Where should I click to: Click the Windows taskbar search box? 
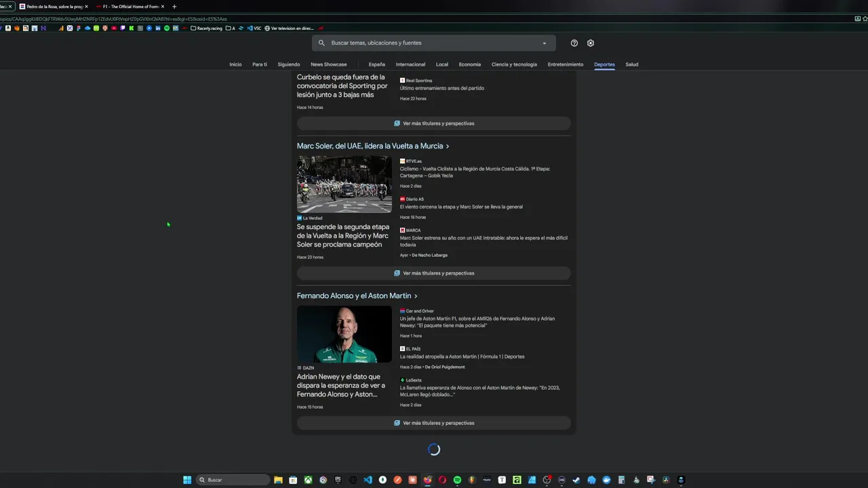[x=233, y=480]
